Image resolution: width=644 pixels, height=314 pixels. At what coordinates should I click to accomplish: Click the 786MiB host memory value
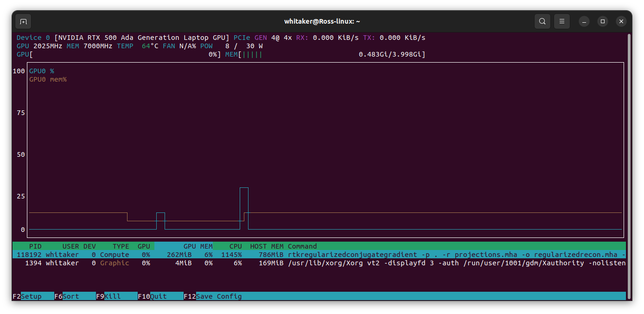click(x=271, y=255)
